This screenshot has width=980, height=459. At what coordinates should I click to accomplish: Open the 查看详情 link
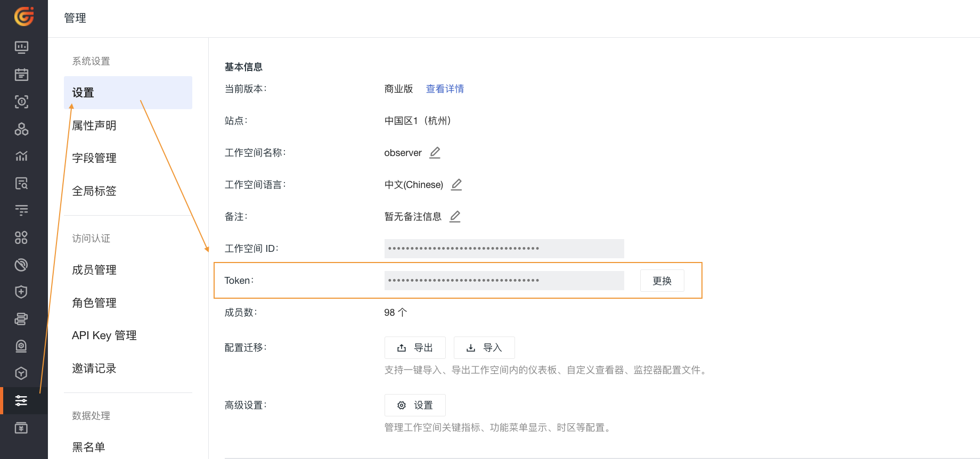(445, 89)
